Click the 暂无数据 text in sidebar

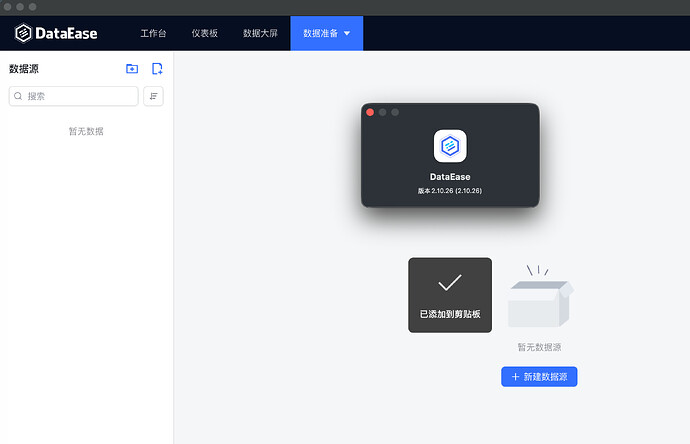86,131
